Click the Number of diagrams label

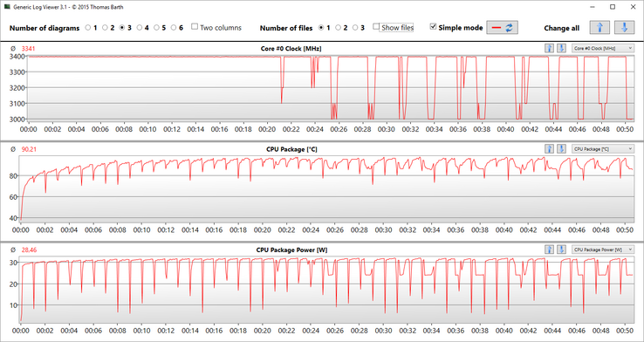[x=45, y=28]
